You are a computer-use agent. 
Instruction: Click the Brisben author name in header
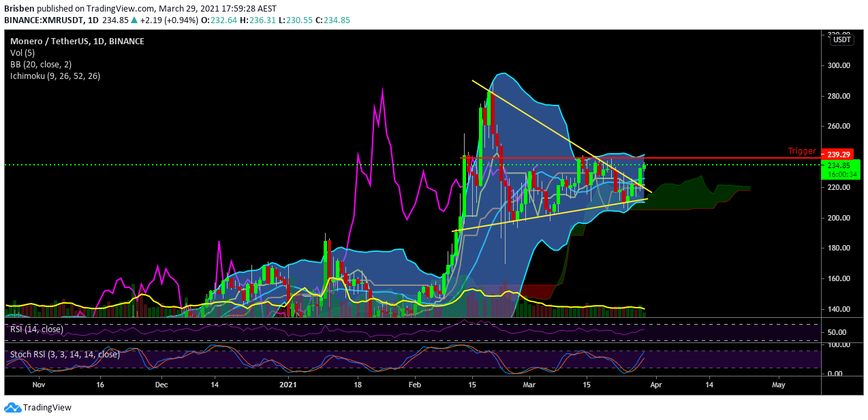[19, 9]
